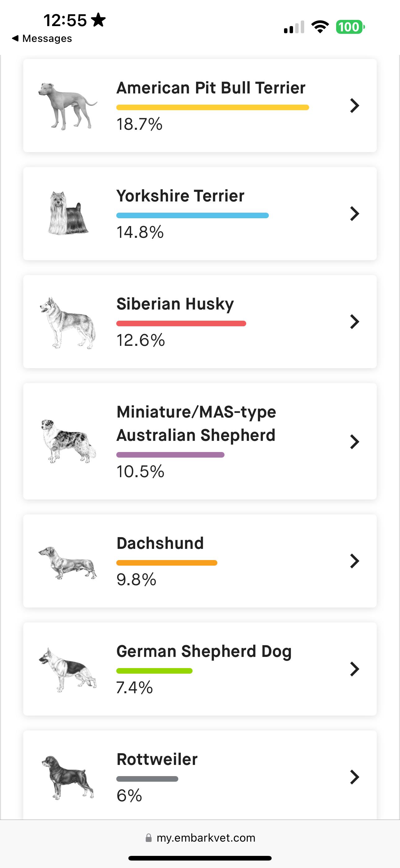
Task: Open Miniature/MAS-type Australian Shepherd title
Action: (x=196, y=423)
